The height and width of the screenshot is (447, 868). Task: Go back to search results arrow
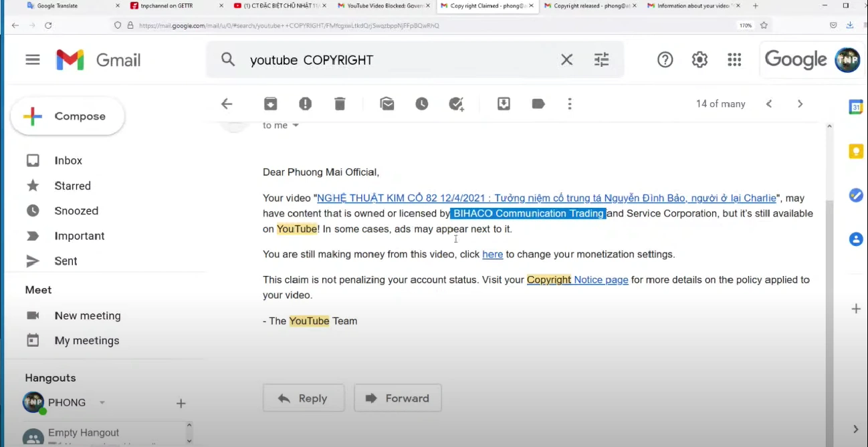[x=227, y=104]
